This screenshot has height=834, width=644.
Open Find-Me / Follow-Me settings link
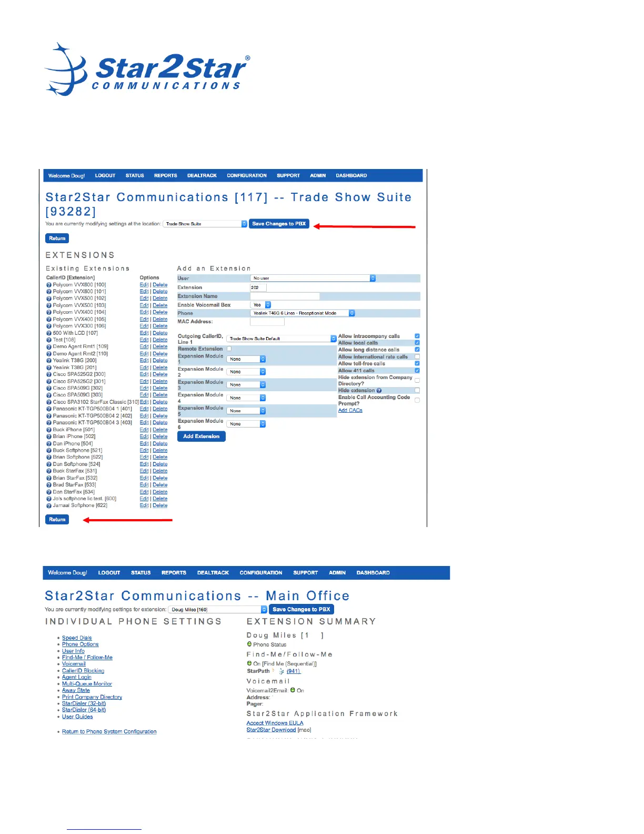point(87,658)
